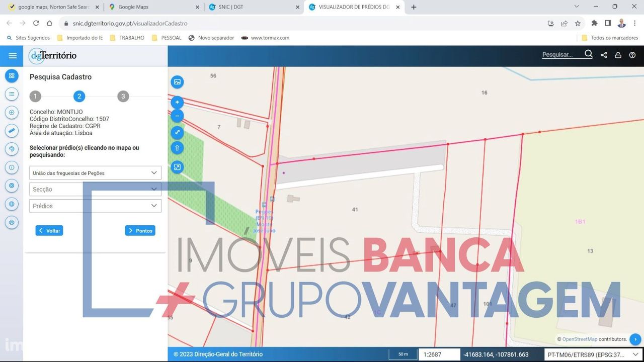
Task: Click the blue arrow beside OpenStreetMap attribution
Action: coord(635,339)
